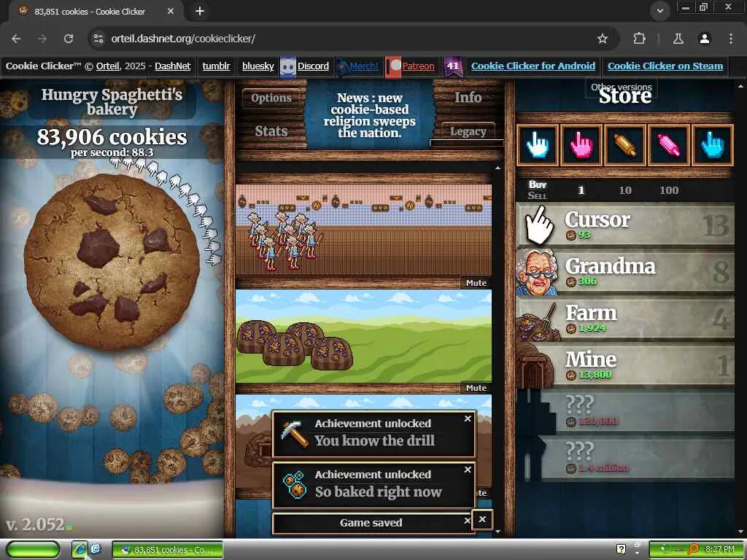Purchase a Cursor building
Screen dimensions: 747x560
(x=625, y=225)
